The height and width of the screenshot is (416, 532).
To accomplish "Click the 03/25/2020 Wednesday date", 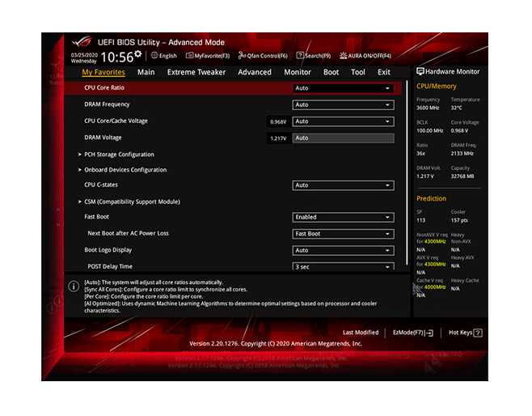I will [x=84, y=58].
